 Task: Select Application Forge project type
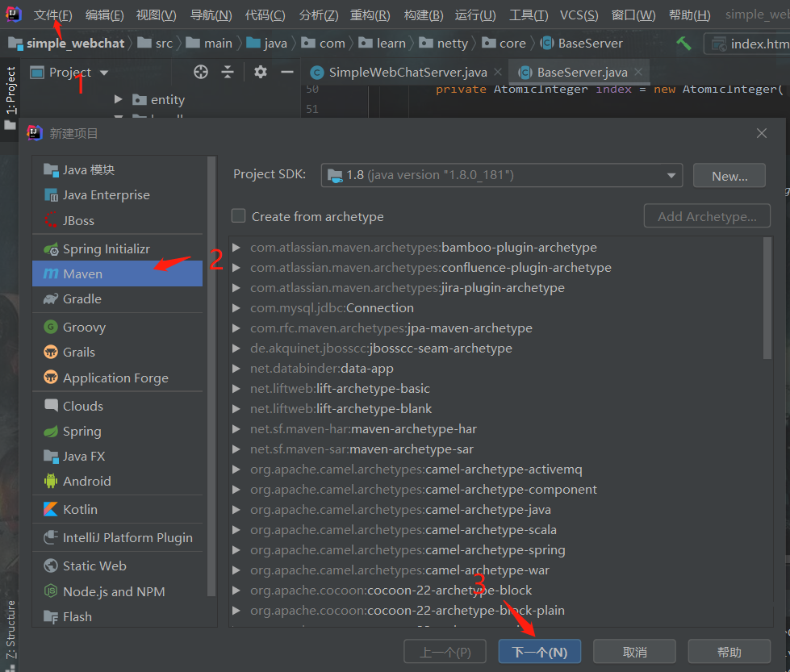117,378
